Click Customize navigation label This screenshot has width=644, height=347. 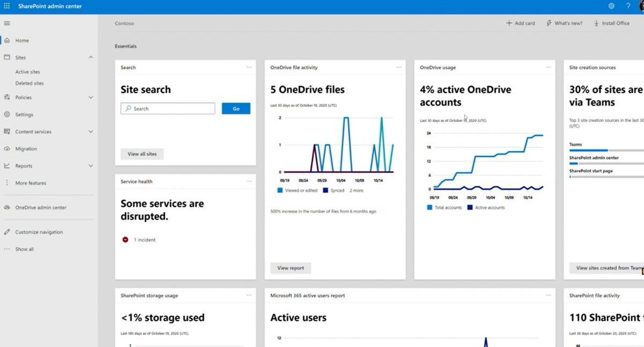(x=39, y=232)
